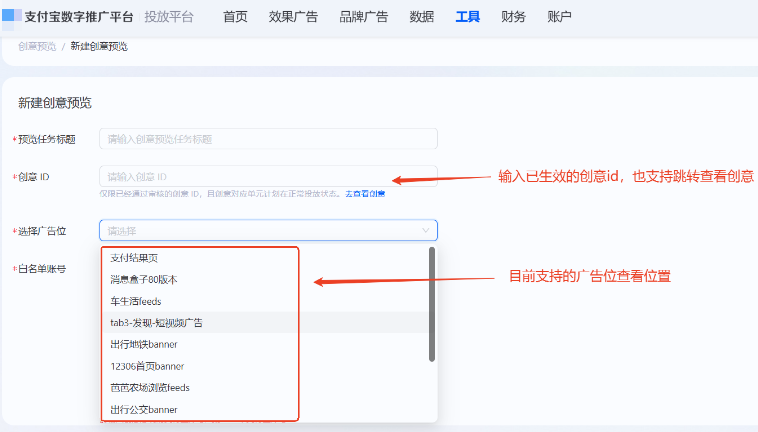Viewport: 758px width, 432px height.
Task: Open the 品牌广告 menu tab
Action: coord(364,17)
